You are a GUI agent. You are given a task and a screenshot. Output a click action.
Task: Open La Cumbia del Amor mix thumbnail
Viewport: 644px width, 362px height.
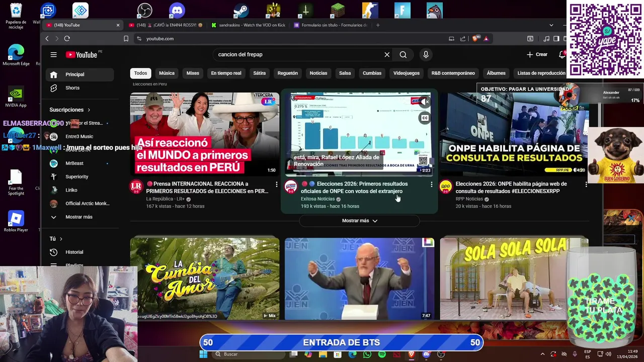pos(205,279)
